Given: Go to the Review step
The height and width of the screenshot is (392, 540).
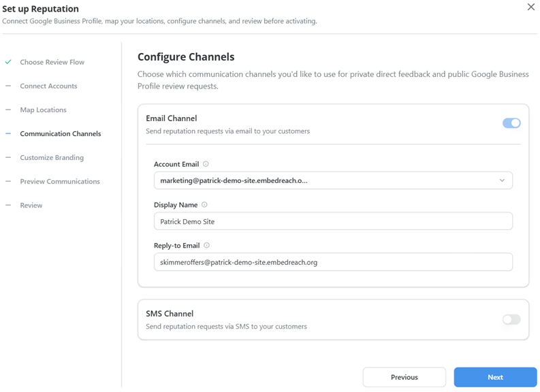Looking at the screenshot, I should [x=31, y=205].
